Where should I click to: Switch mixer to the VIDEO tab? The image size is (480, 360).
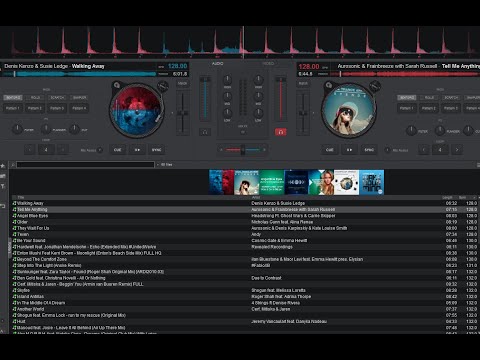click(x=268, y=63)
